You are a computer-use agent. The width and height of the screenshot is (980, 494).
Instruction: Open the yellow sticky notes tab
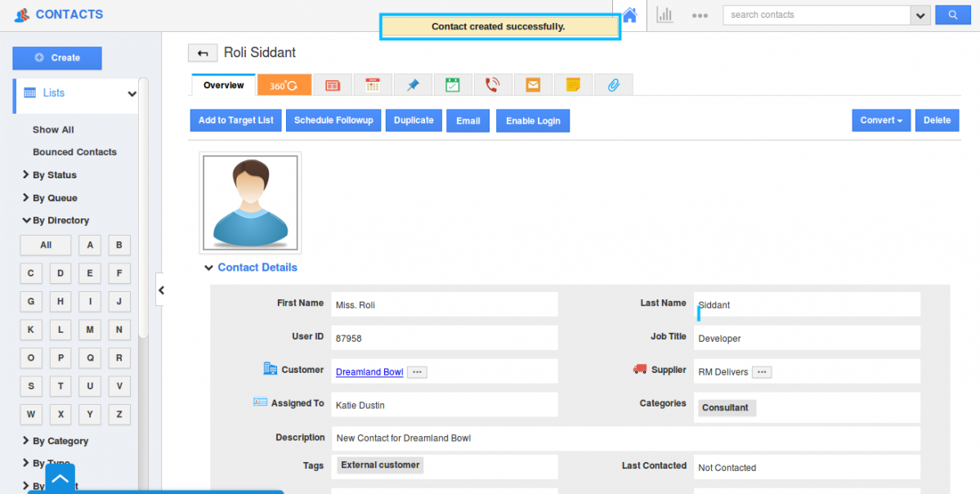click(573, 85)
